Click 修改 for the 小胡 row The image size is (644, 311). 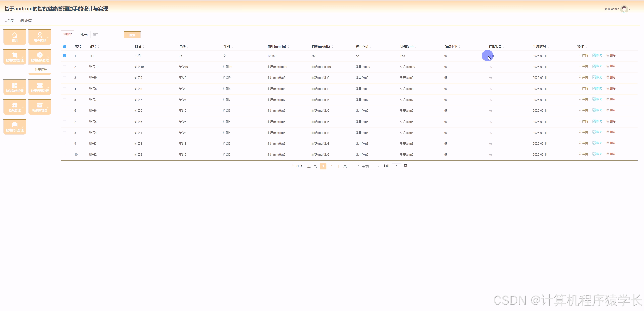click(597, 55)
